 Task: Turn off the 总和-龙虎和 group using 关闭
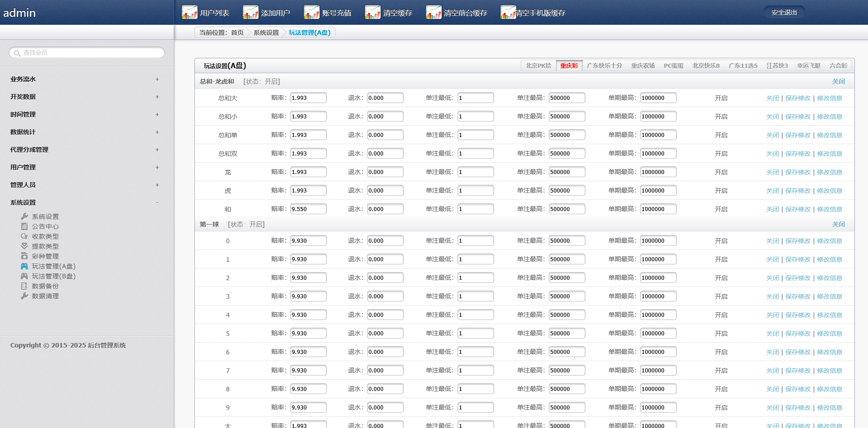tap(838, 81)
